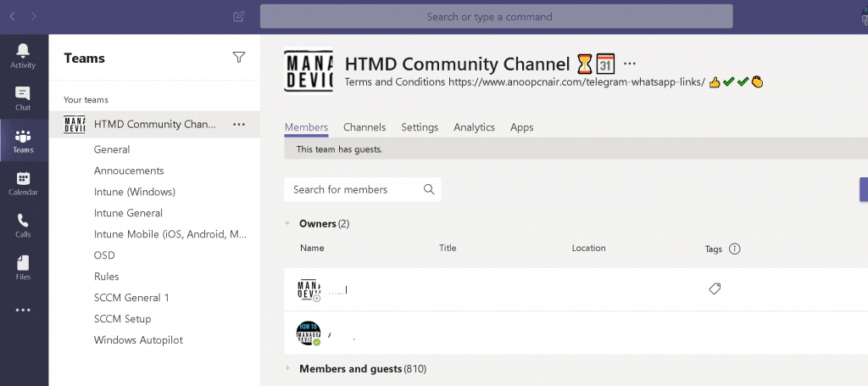The height and width of the screenshot is (386, 868).
Task: Click the search magnifier in member search
Action: click(x=428, y=189)
